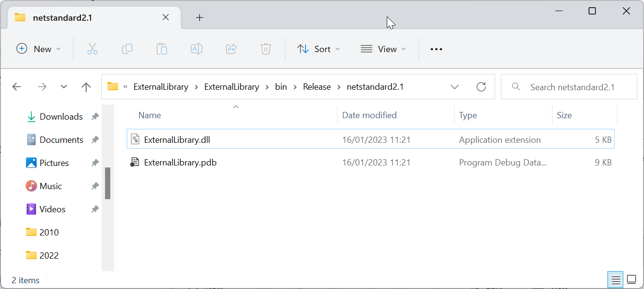Navigate to Release in the breadcrumb
The image size is (644, 289).
point(317,87)
